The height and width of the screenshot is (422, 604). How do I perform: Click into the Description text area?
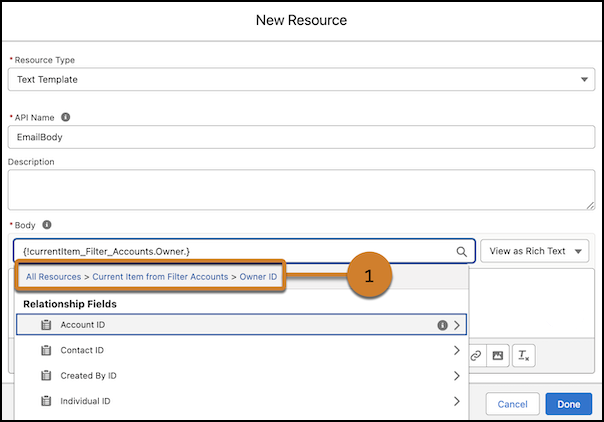point(301,190)
